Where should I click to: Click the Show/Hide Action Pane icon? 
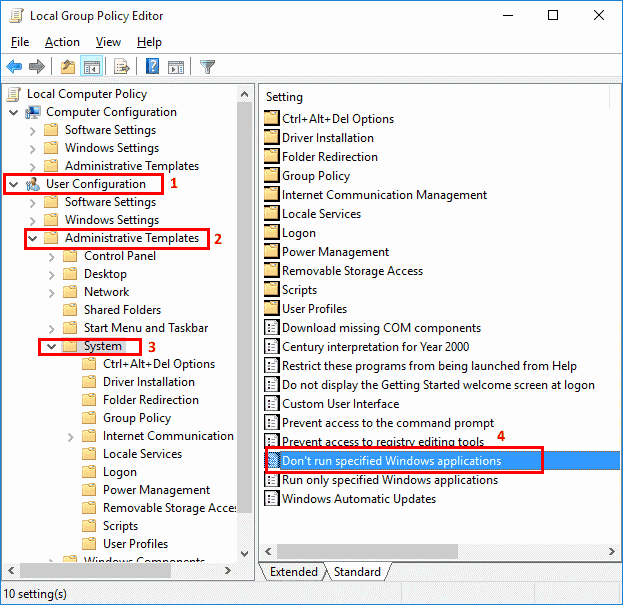175,67
